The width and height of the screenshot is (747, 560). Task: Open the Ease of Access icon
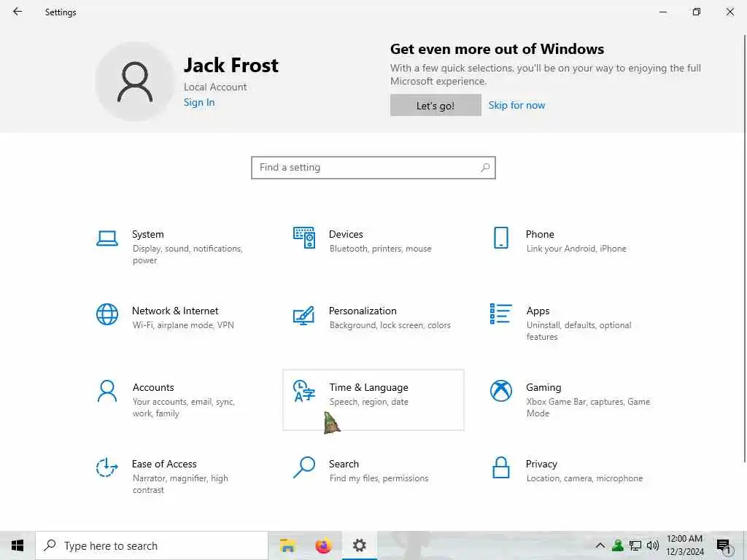[x=107, y=467]
